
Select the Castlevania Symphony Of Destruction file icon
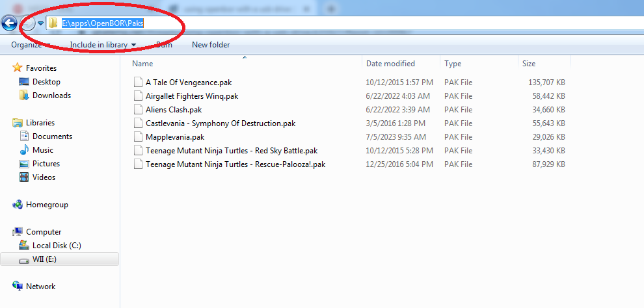tap(138, 123)
